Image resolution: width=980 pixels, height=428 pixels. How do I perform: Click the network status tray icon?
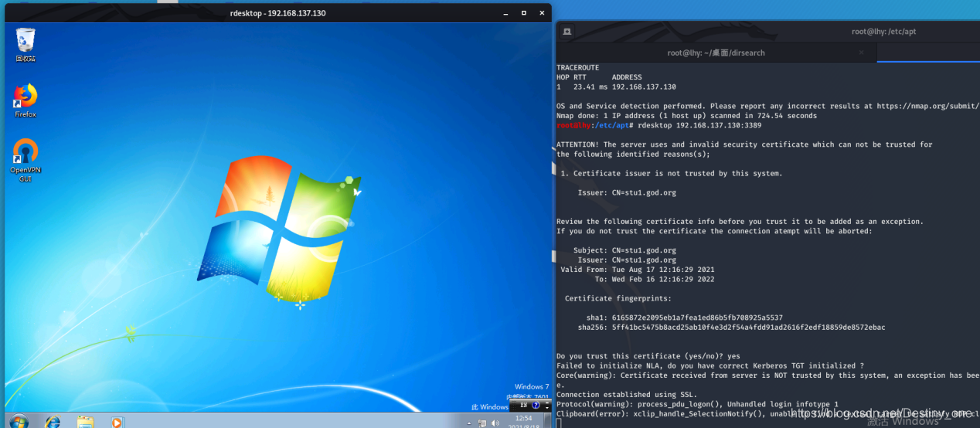point(483,423)
